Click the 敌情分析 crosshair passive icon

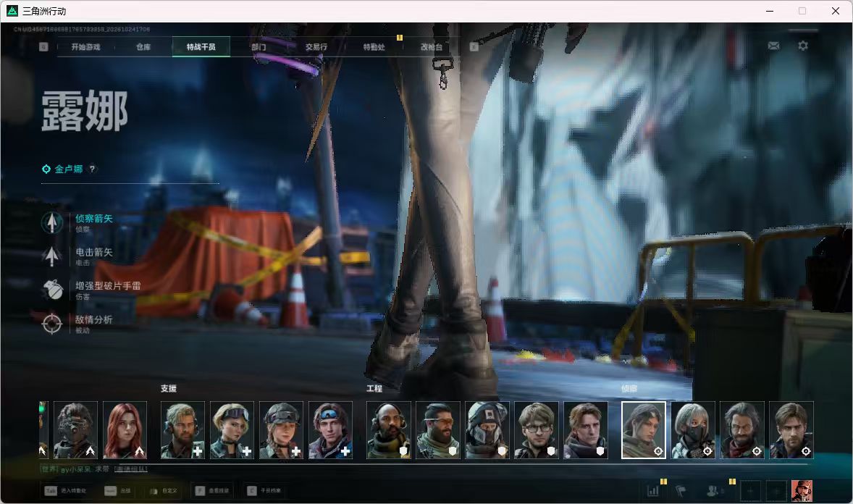pos(52,323)
